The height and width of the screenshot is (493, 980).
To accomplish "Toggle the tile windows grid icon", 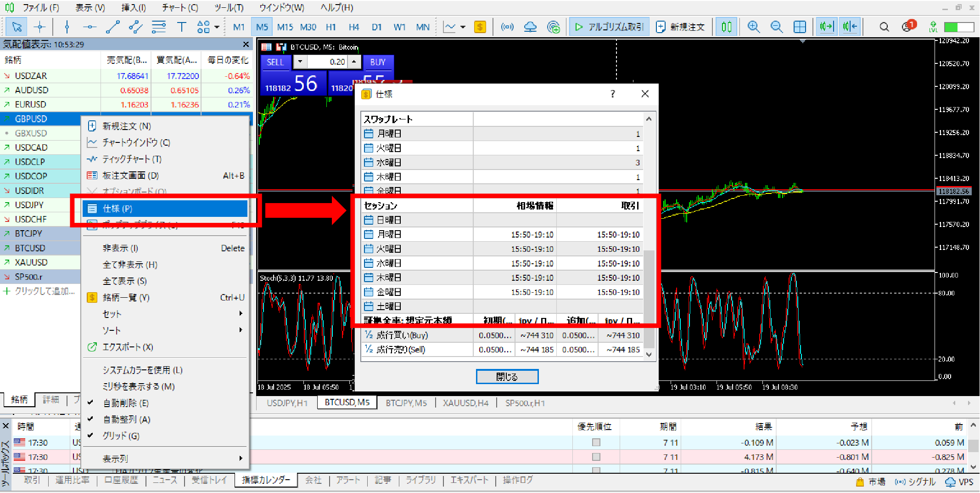I will [799, 27].
